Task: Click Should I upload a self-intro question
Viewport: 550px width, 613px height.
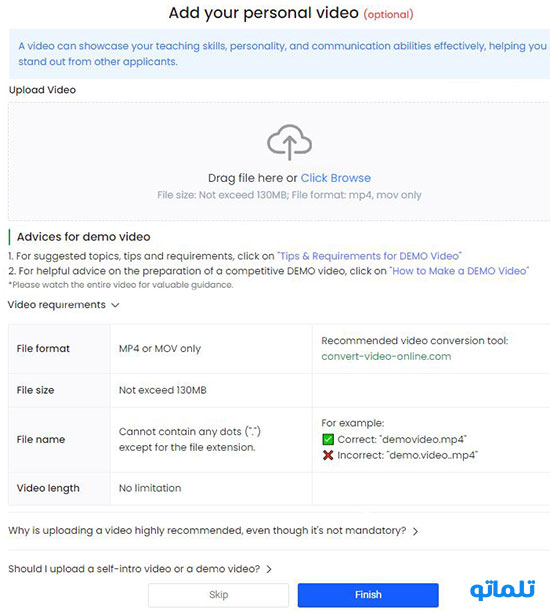Action: point(134,569)
